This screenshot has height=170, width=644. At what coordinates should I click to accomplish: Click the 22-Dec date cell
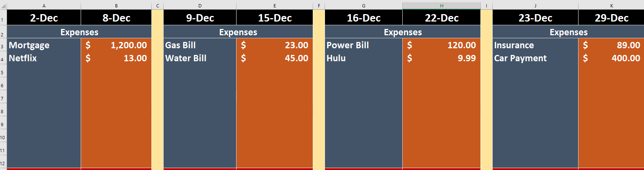[442, 17]
